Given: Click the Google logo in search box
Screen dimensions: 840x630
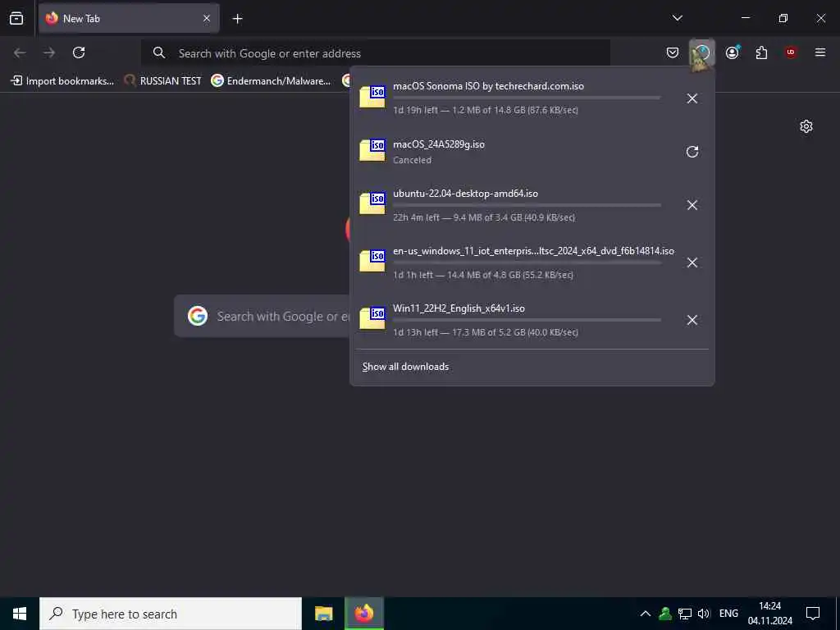Looking at the screenshot, I should (x=198, y=316).
